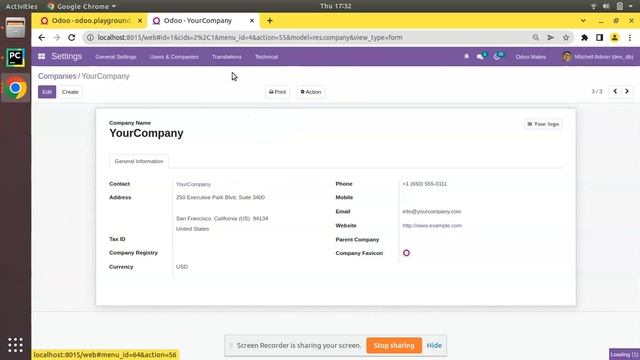Open the Technical menu
Screen dimensions: 640x360
pos(267,57)
